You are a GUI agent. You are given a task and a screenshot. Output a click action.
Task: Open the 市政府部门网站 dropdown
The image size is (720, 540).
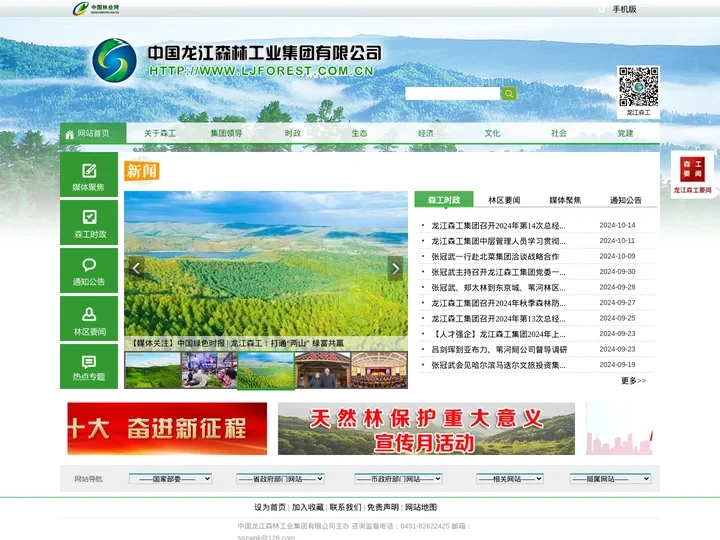pyautogui.click(x=398, y=479)
